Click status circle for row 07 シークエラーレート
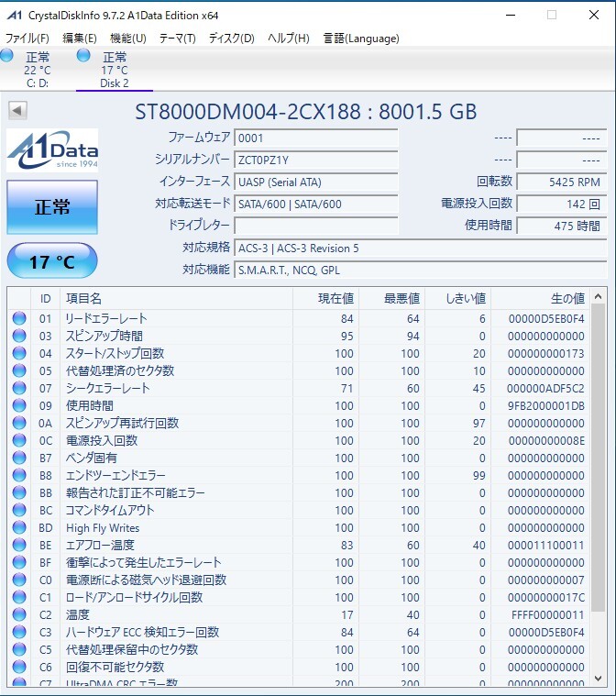This screenshot has width=616, height=696. click(x=19, y=388)
